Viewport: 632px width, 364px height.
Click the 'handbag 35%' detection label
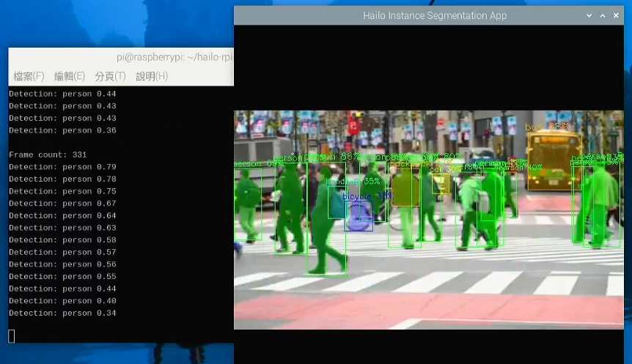click(x=353, y=181)
